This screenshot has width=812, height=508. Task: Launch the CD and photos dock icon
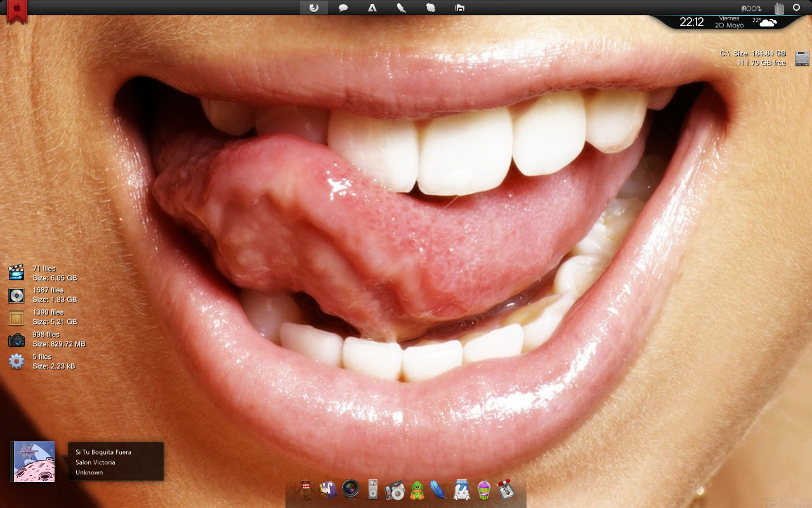coord(395,490)
